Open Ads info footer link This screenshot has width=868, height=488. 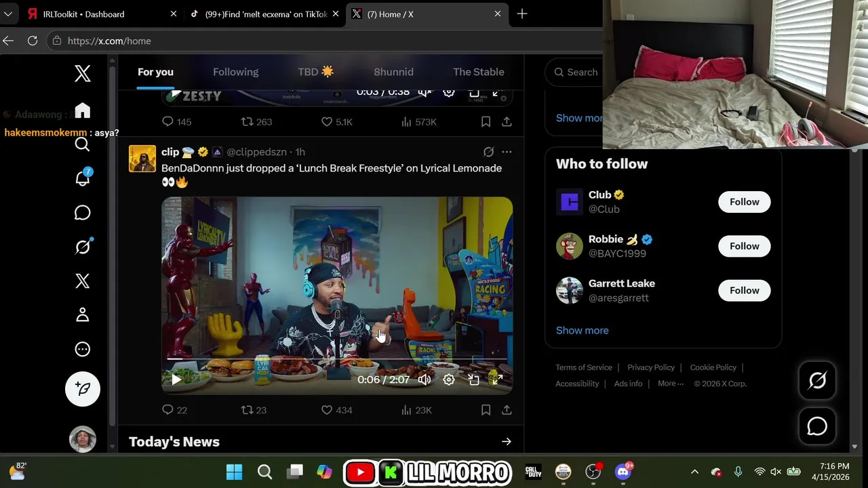point(628,384)
